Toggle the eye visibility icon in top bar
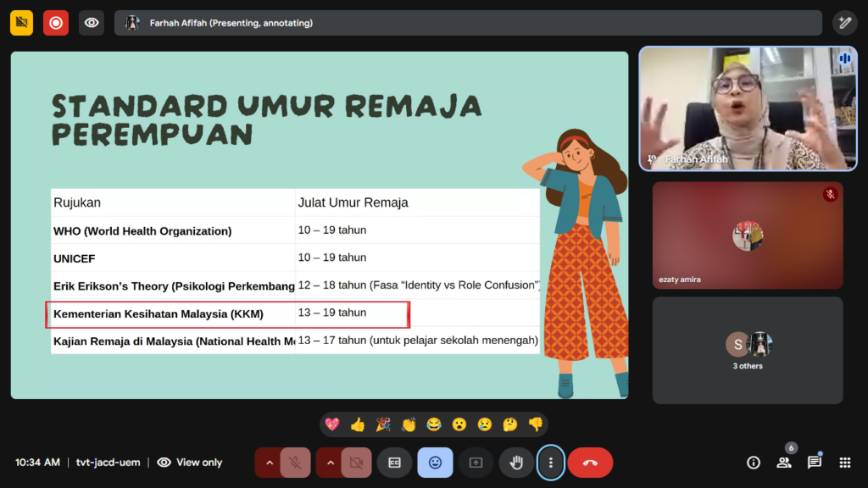The height and width of the screenshot is (488, 868). pyautogui.click(x=92, y=23)
